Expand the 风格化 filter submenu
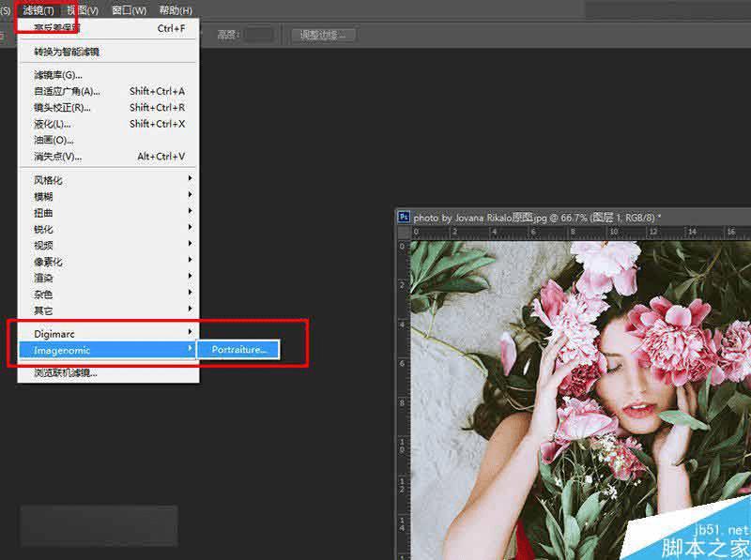The height and width of the screenshot is (560, 751). click(108, 180)
